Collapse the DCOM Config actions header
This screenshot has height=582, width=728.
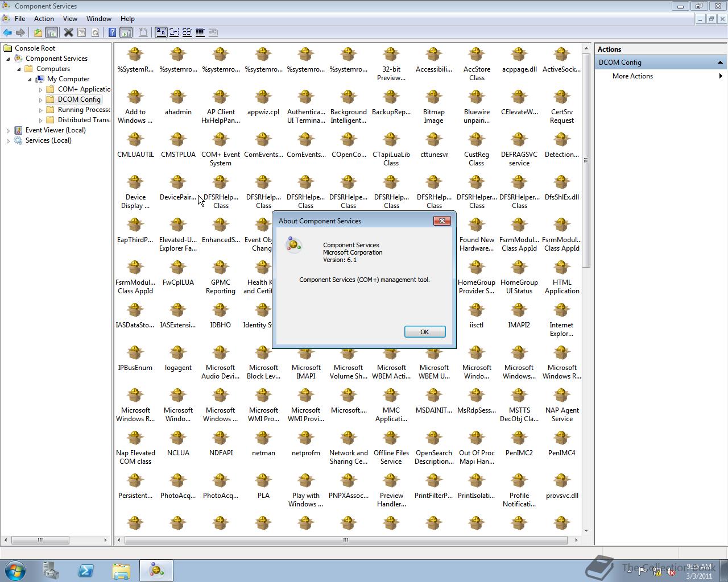pyautogui.click(x=720, y=63)
